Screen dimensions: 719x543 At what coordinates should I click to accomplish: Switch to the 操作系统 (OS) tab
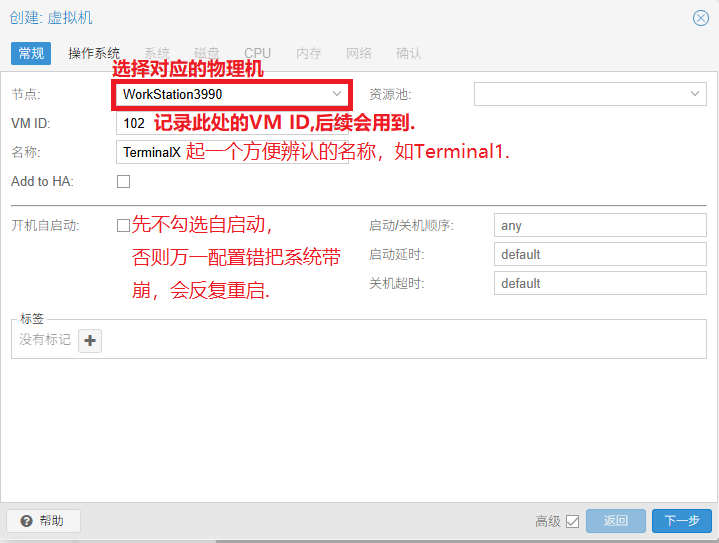[x=94, y=53]
